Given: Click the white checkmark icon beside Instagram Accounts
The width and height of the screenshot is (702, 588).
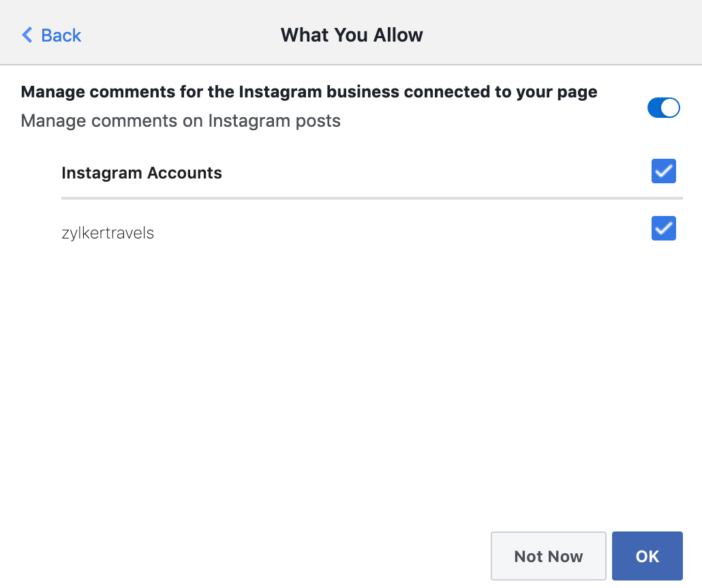Looking at the screenshot, I should pos(663,172).
